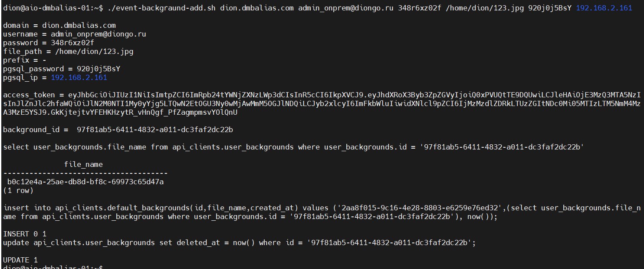Click the bottom shell prompt line
Image resolution: width=644 pixels, height=269 pixels.
coord(53,266)
